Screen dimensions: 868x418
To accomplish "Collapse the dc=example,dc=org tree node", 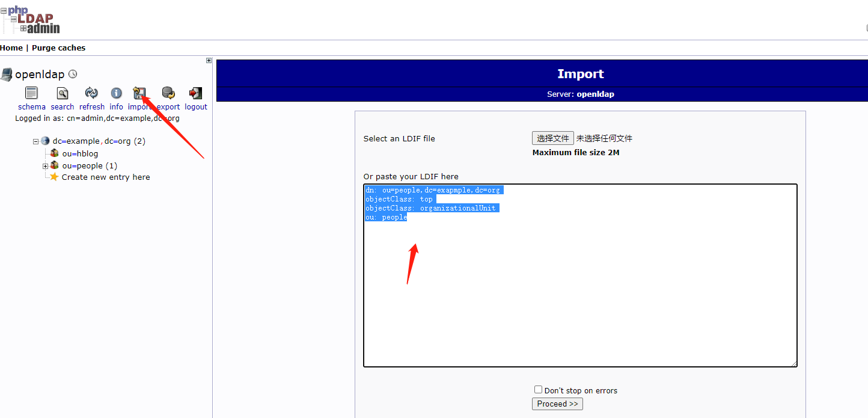I will [x=35, y=141].
